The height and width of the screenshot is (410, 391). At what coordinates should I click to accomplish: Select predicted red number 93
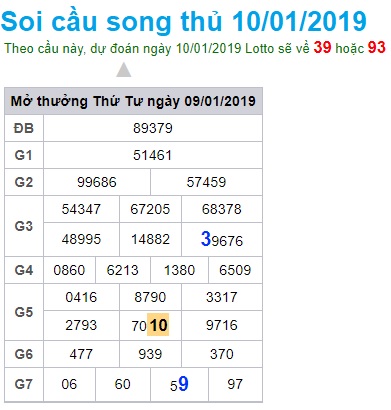[x=377, y=47]
